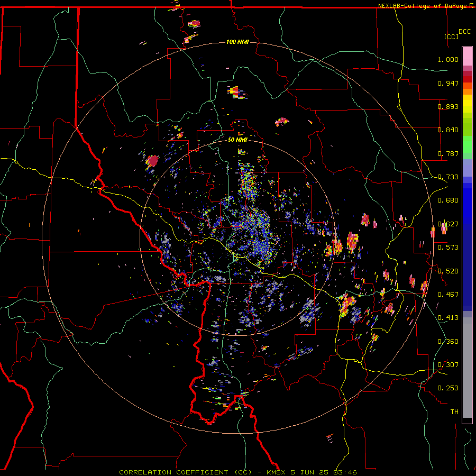This screenshot has width=476, height=476.
Task: Click the CORRELATION COEFFICIENT (CC) caption text
Action: 185,472
